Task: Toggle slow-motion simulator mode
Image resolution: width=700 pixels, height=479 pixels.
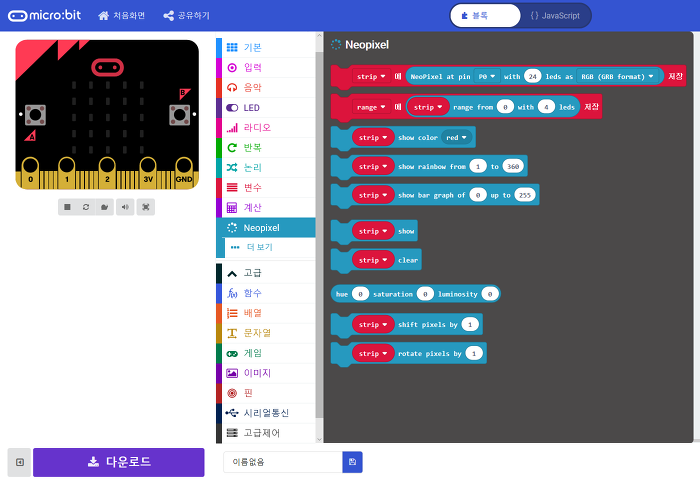Action: [104, 207]
